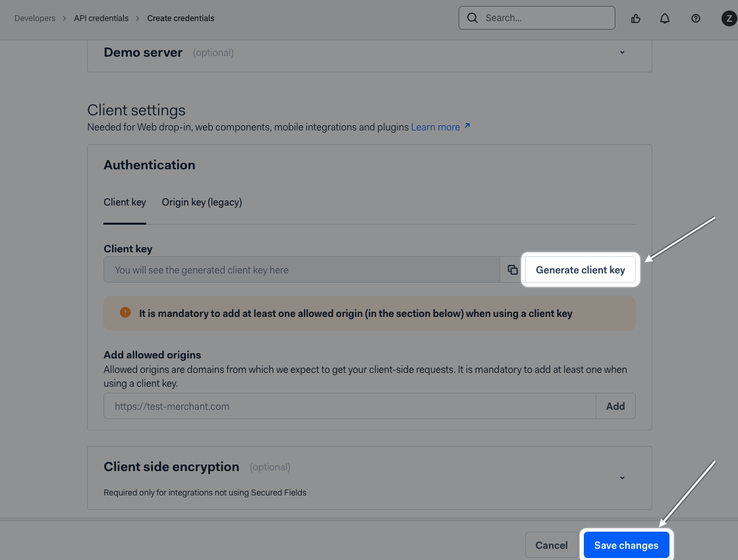738x560 pixels.
Task: Click the Create credentials breadcrumb
Action: [x=181, y=18]
